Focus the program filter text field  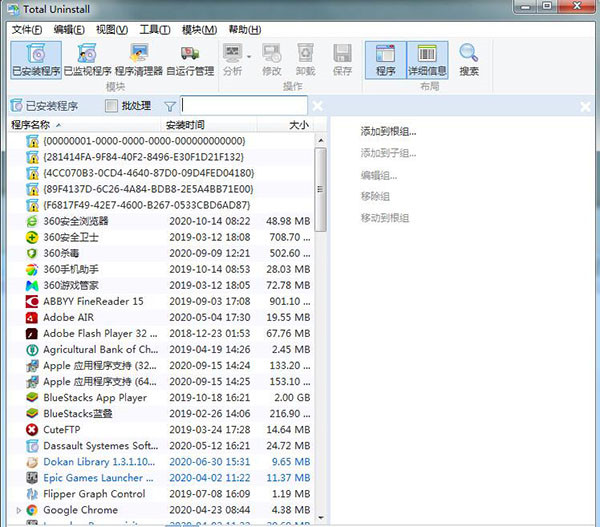tap(244, 105)
